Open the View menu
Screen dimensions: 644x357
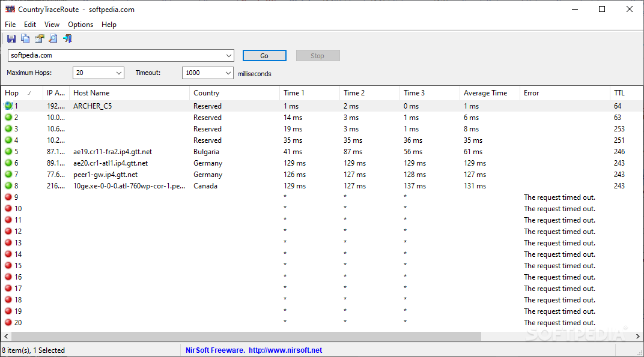52,25
